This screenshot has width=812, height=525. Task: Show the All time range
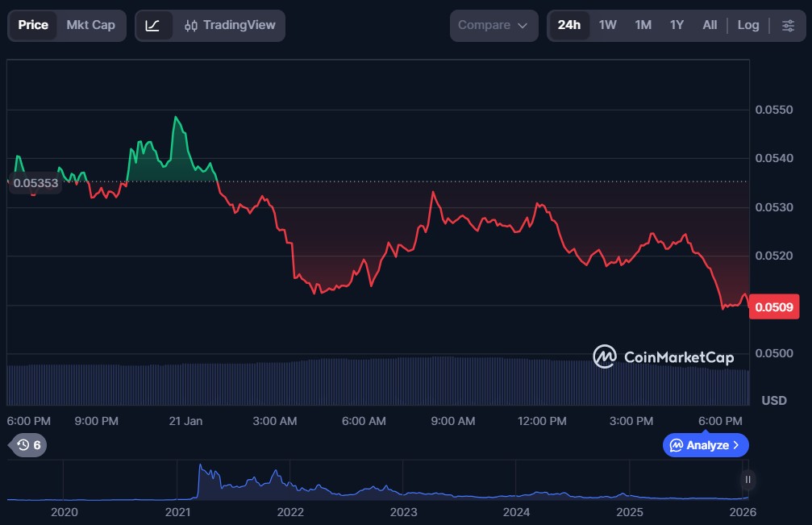[710, 25]
